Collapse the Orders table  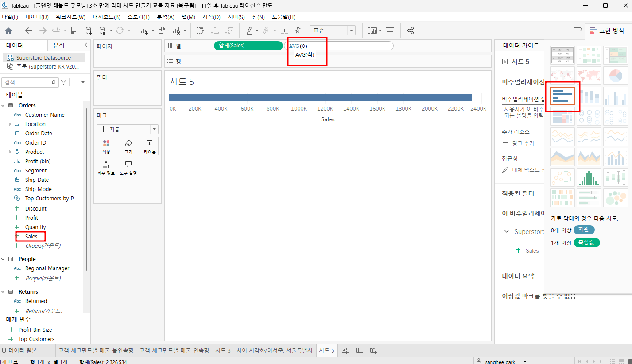tap(3, 105)
